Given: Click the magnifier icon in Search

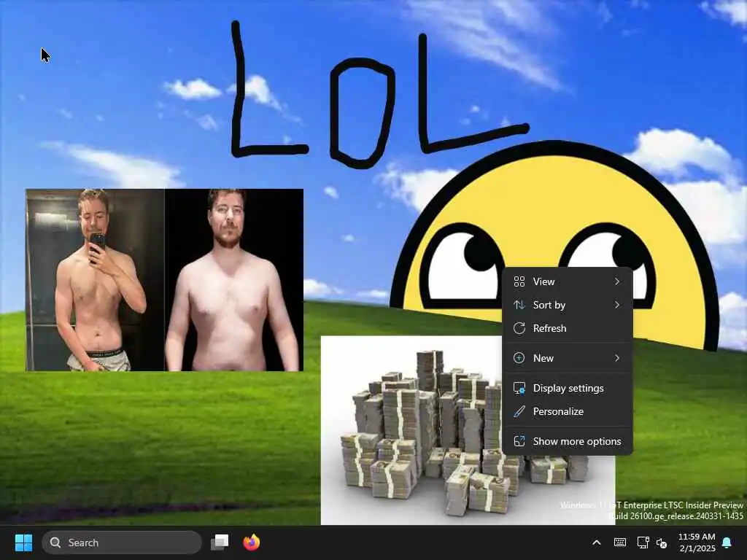Looking at the screenshot, I should pyautogui.click(x=55, y=542).
